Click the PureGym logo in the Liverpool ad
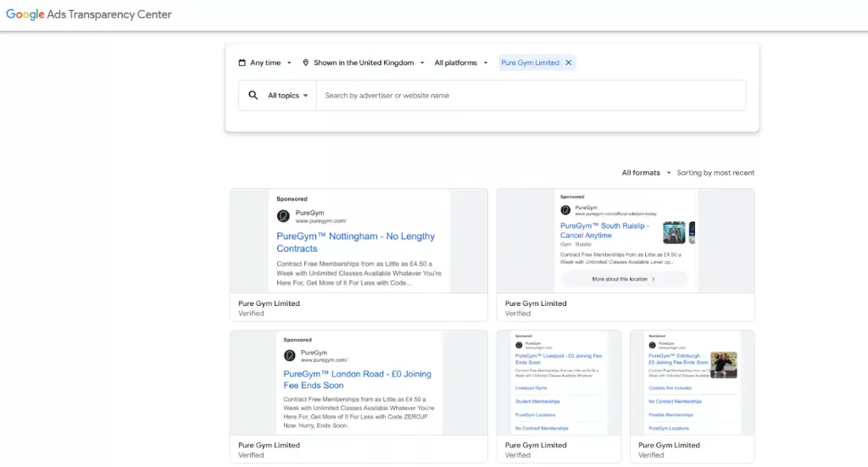 coord(519,345)
